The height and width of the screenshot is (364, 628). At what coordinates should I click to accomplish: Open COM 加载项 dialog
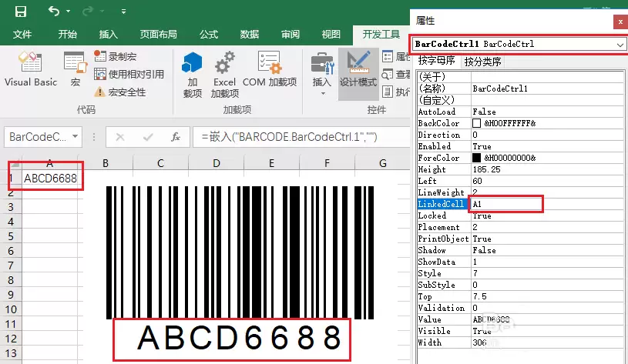tap(270, 68)
